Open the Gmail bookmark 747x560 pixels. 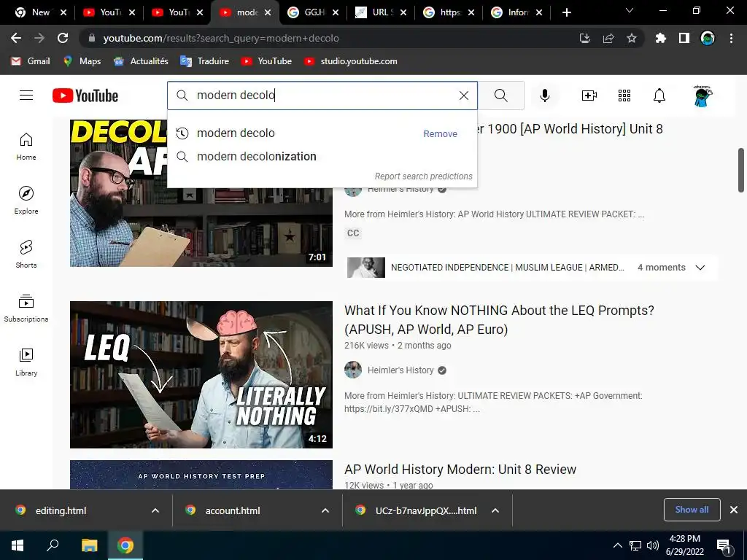point(31,61)
